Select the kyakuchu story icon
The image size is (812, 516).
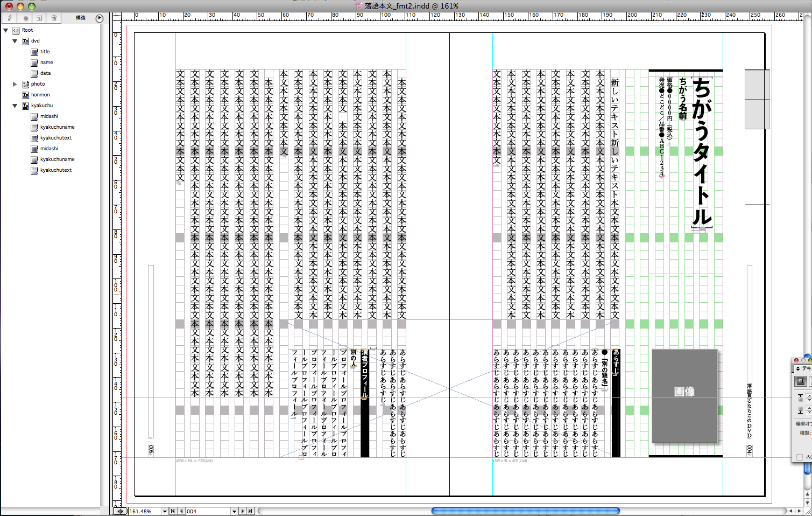click(25, 106)
